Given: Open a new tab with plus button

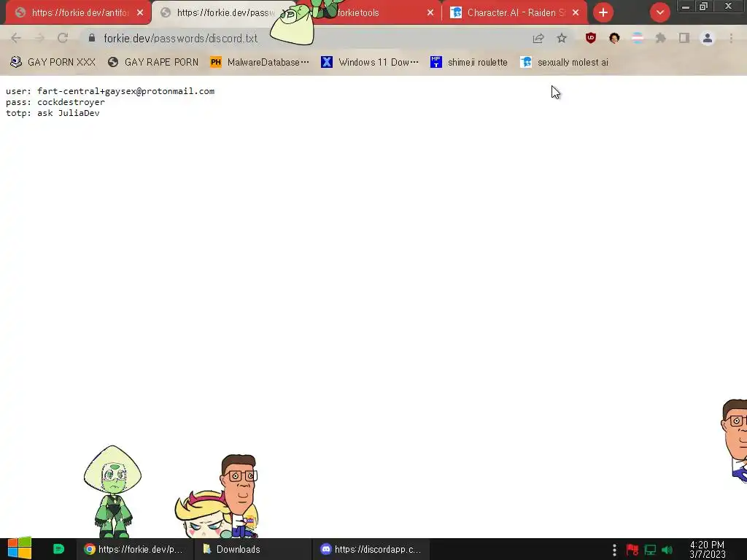Looking at the screenshot, I should pyautogui.click(x=603, y=13).
